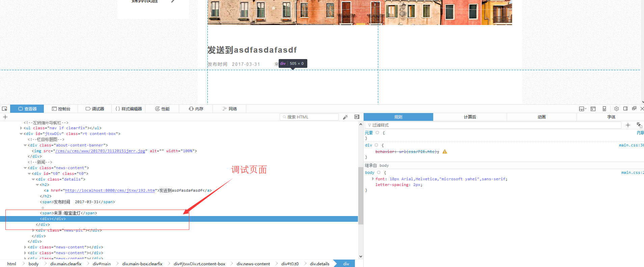This screenshot has height=267, width=644.
Task: Select div#main breadcrumb
Action: pyautogui.click(x=102, y=264)
